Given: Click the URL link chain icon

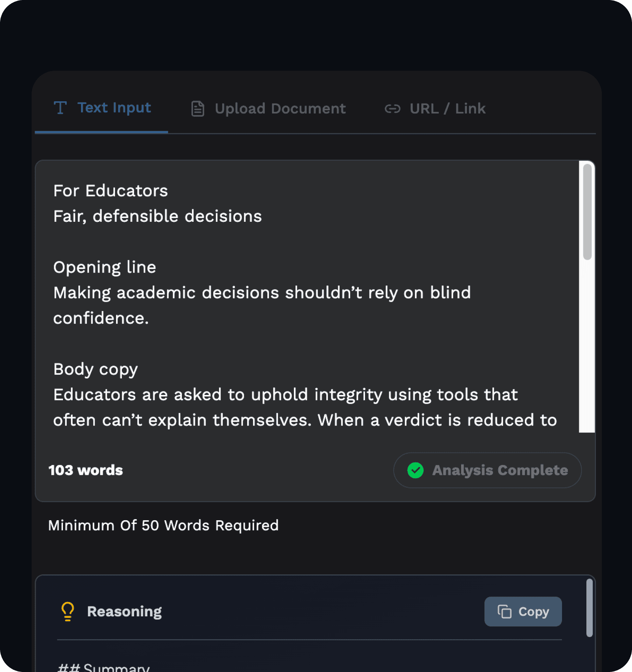Looking at the screenshot, I should (x=393, y=109).
